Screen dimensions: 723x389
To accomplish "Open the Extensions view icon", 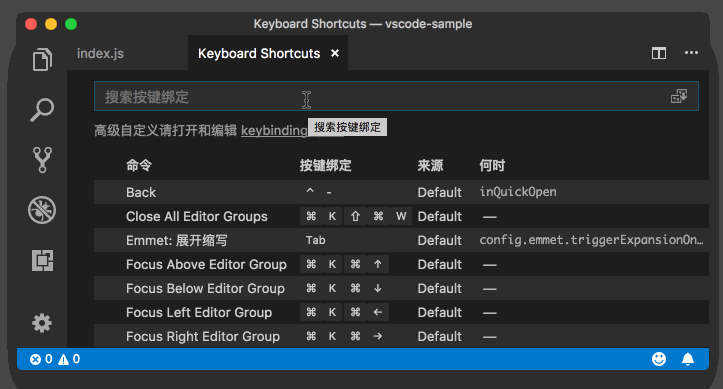I will (42, 260).
